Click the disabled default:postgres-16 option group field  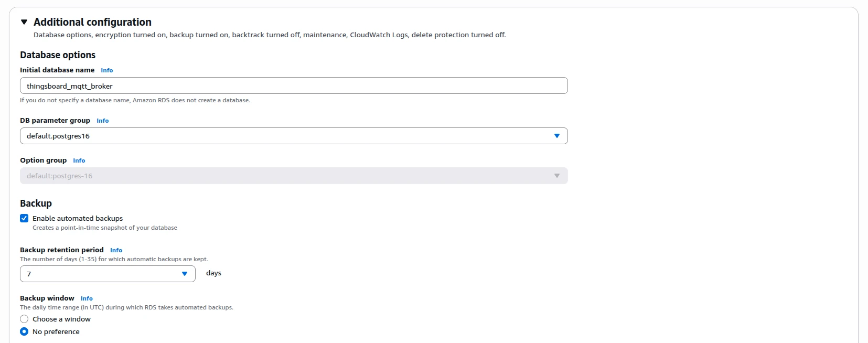coord(294,176)
